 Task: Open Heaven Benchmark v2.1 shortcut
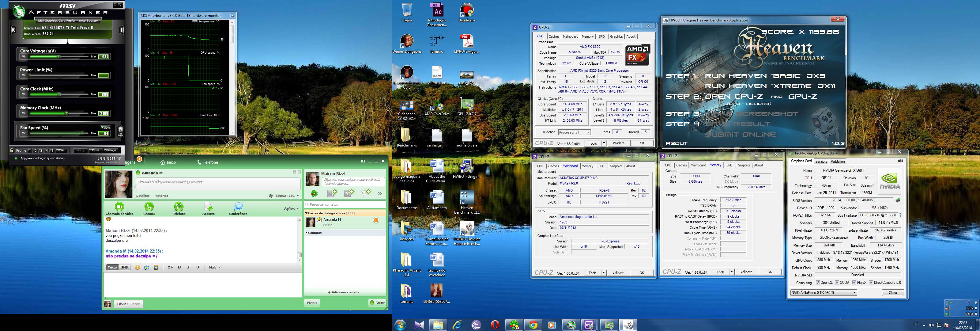click(467, 202)
